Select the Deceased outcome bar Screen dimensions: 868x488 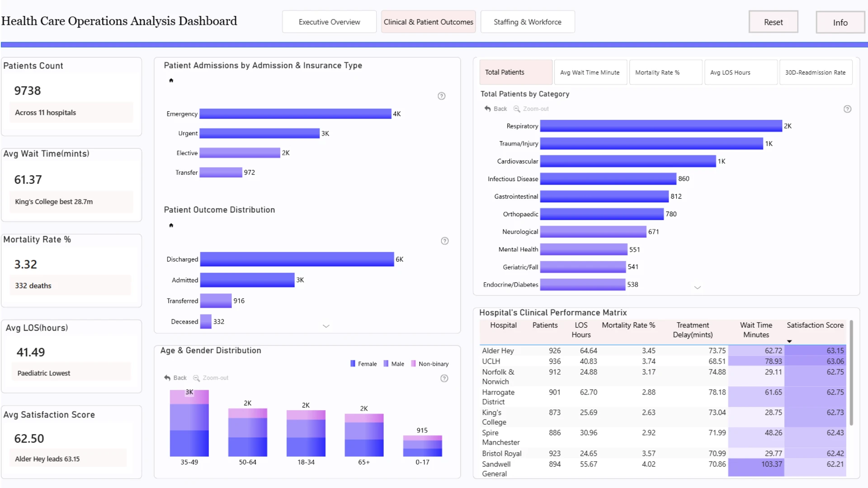tap(206, 322)
